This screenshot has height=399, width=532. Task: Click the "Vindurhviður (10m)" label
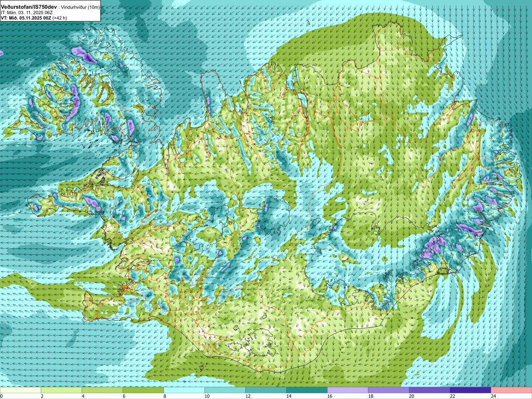[x=81, y=7]
